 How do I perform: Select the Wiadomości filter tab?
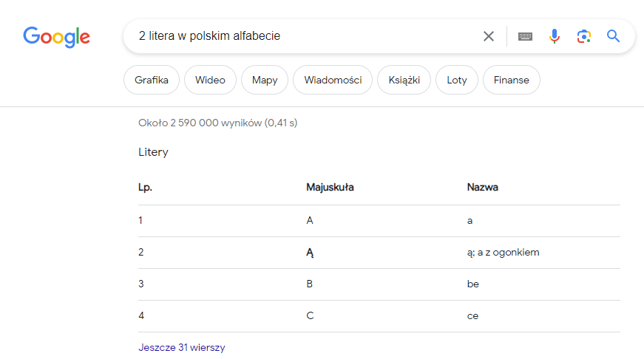[x=333, y=81]
